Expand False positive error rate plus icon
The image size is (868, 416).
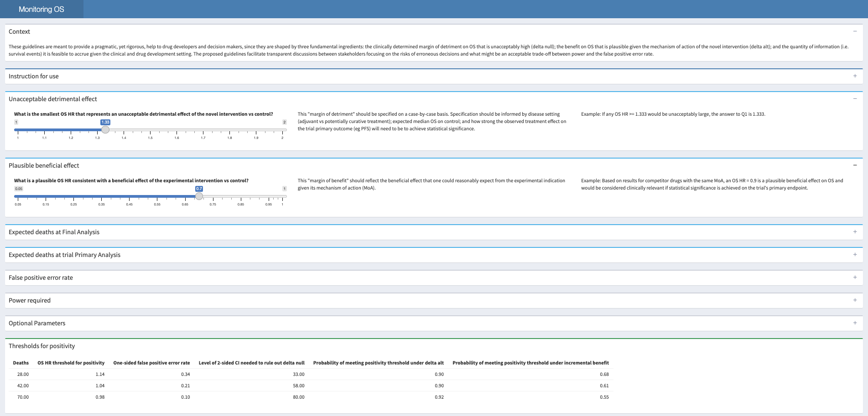[x=855, y=277]
